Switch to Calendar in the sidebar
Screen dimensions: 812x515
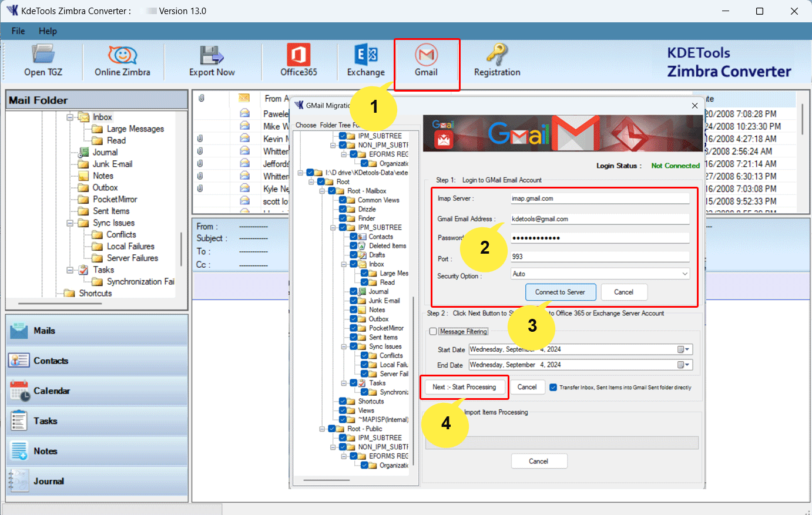pyautogui.click(x=52, y=391)
